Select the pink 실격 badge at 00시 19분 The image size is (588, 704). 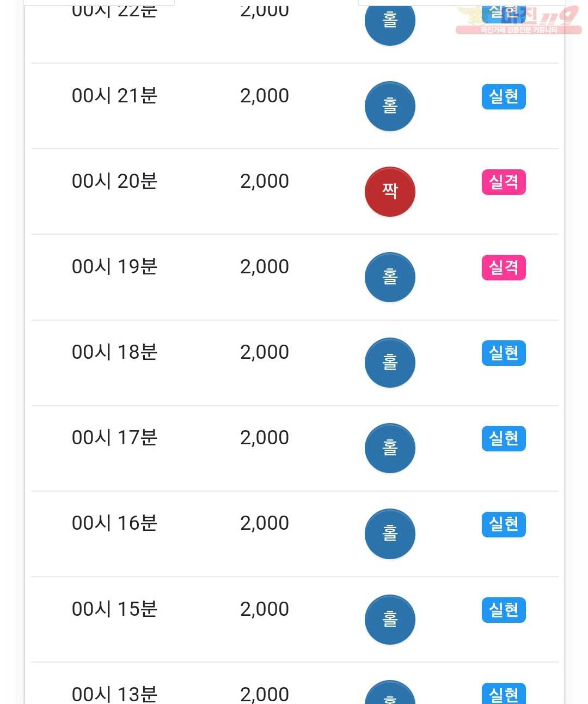coord(504,267)
